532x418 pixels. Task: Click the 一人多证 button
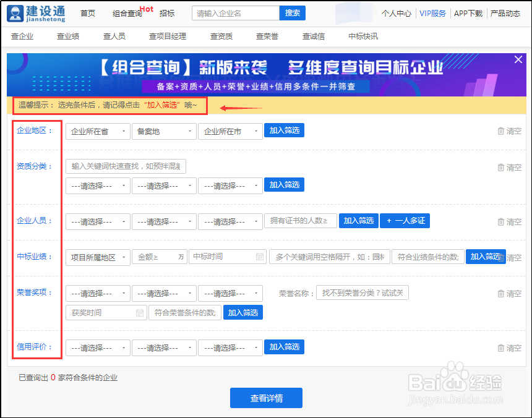pos(405,221)
